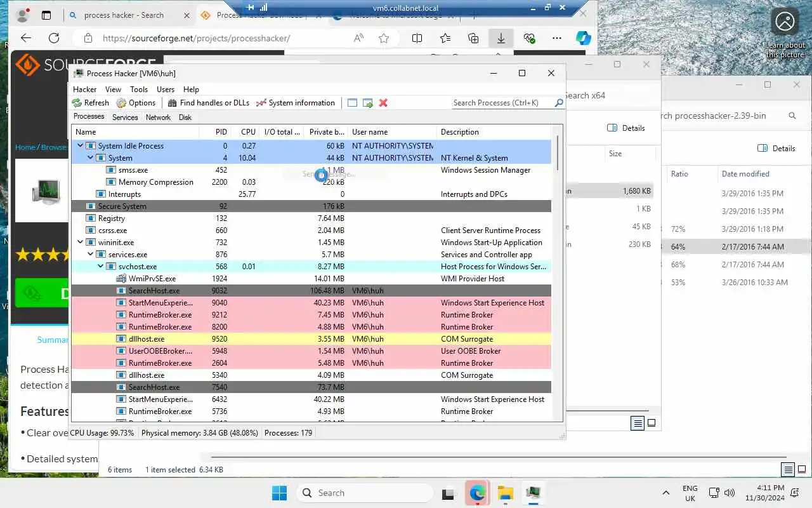Sort by the CPU column header
Viewport: 812px width, 508px height.
[245, 132]
